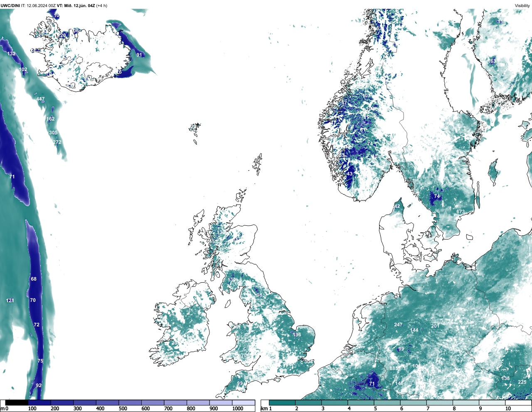Click the '102' value west of Iceland
532x412 pixels.
coord(23,69)
